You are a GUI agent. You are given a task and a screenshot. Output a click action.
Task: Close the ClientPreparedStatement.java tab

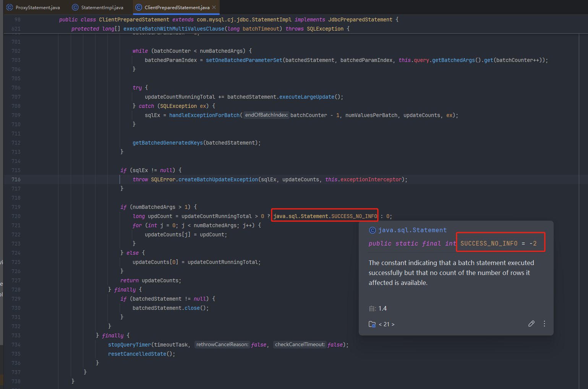[214, 7]
